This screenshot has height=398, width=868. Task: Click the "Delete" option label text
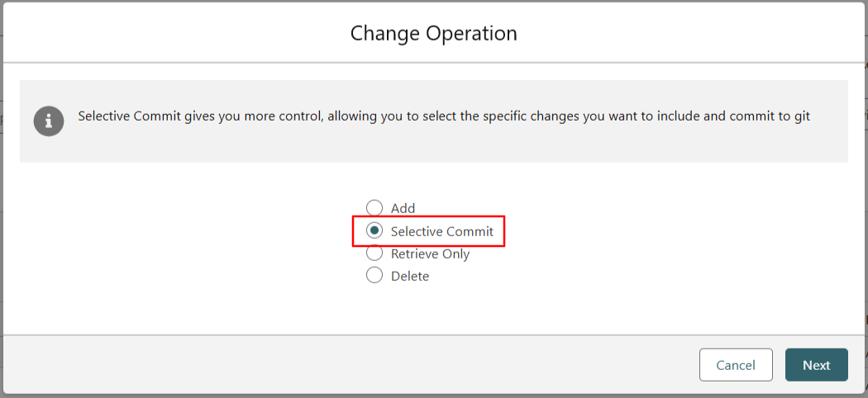(410, 276)
